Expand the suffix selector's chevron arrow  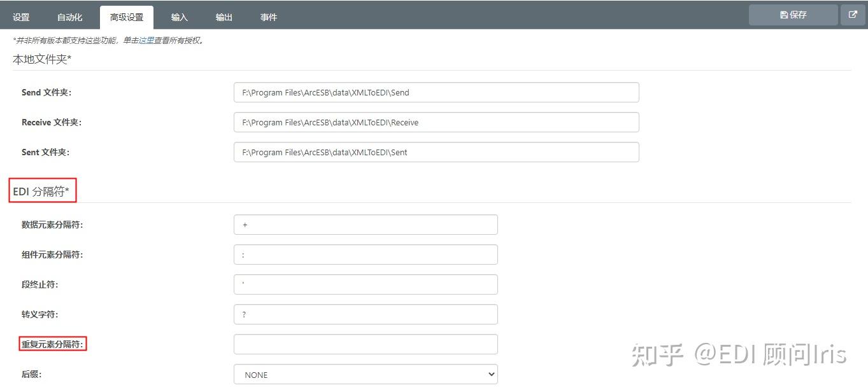pyautogui.click(x=490, y=374)
